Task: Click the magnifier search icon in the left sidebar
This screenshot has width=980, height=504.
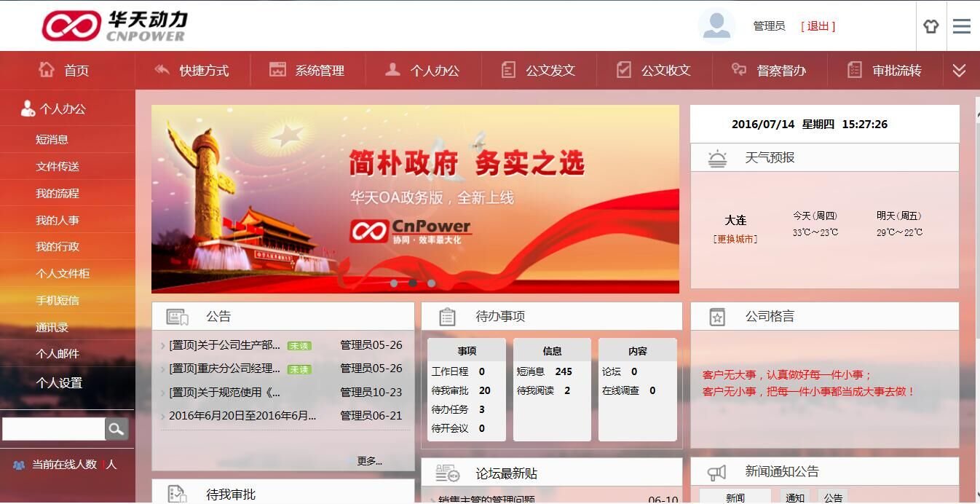Action: click(x=116, y=430)
